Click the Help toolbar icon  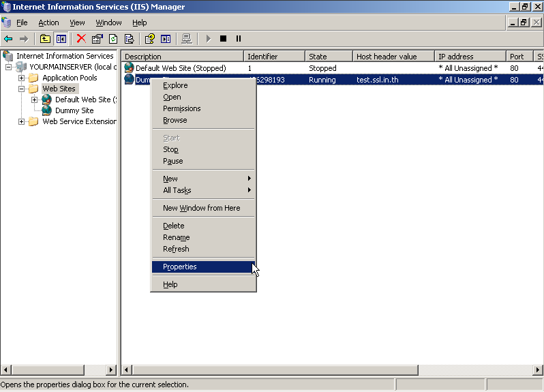pos(149,39)
